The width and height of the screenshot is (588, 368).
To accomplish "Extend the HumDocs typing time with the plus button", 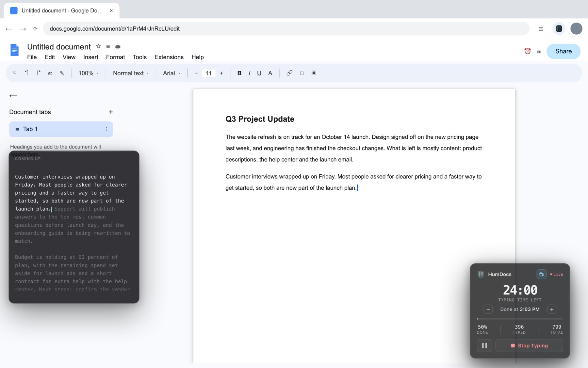I will point(552,309).
